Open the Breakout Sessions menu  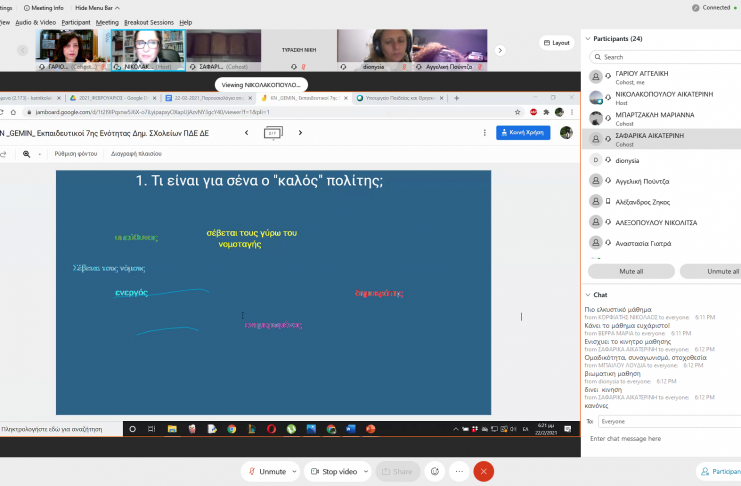click(148, 22)
